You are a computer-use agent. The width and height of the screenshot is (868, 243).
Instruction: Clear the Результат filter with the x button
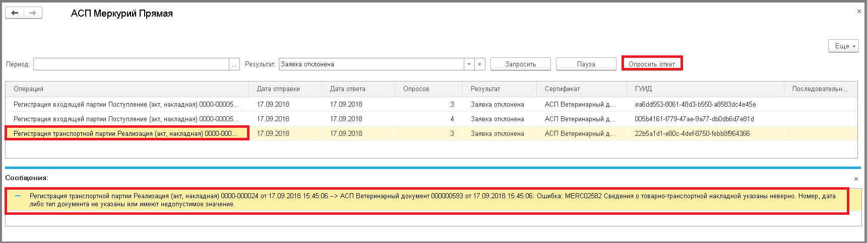(479, 64)
